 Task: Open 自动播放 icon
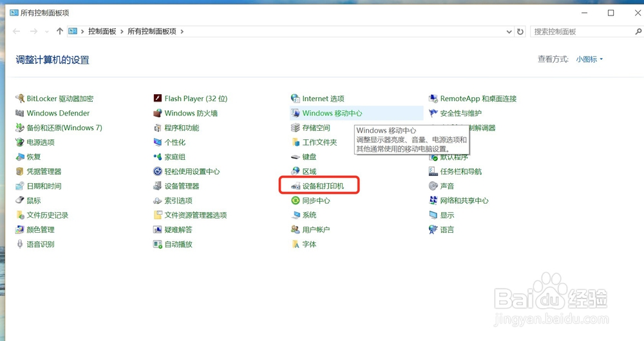(x=158, y=244)
